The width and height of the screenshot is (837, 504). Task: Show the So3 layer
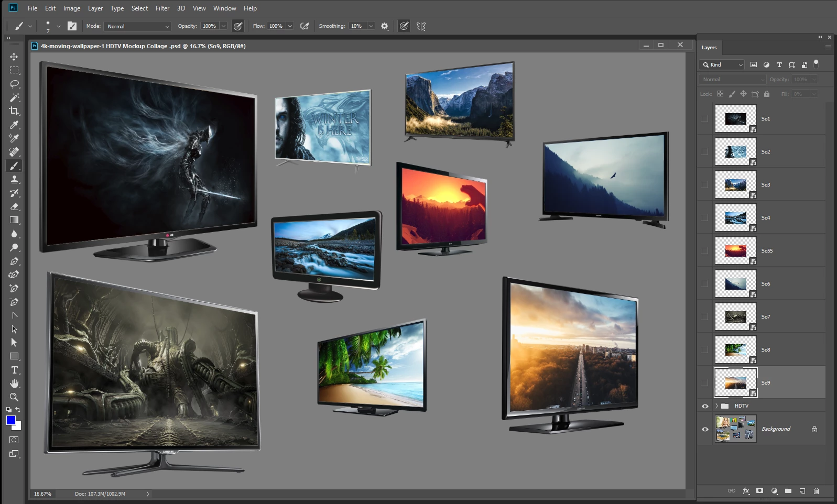[705, 185]
